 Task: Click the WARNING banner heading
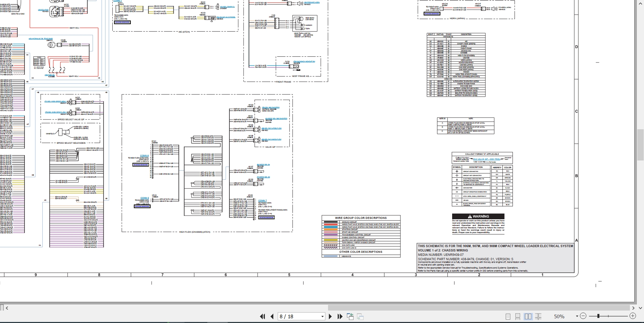point(478,217)
